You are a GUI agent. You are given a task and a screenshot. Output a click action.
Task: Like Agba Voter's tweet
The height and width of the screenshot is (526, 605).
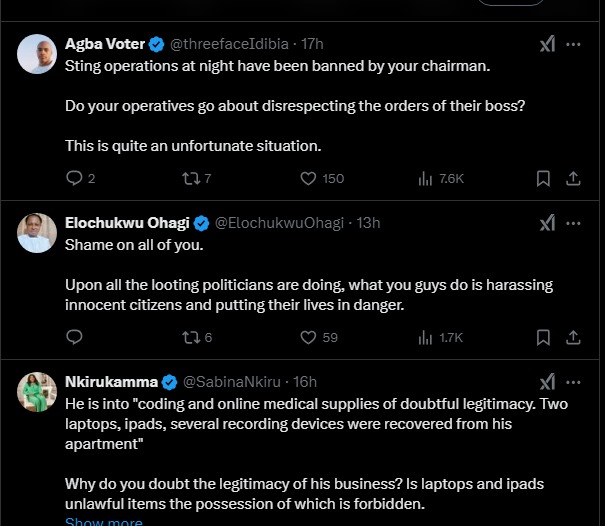309,178
